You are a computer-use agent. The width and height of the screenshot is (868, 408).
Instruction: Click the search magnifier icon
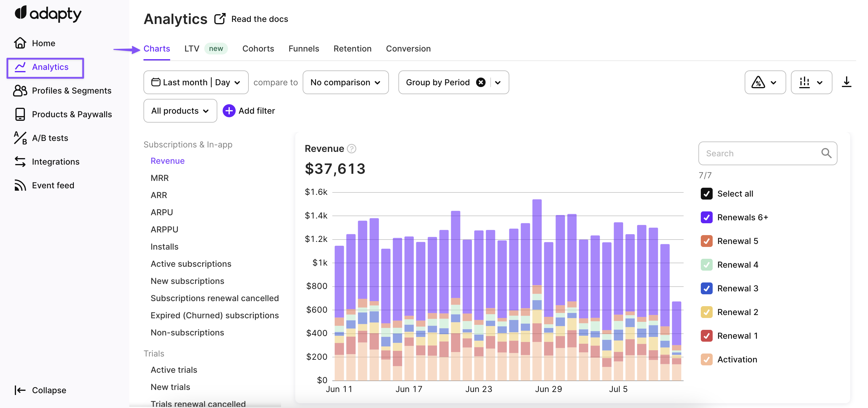tap(826, 153)
